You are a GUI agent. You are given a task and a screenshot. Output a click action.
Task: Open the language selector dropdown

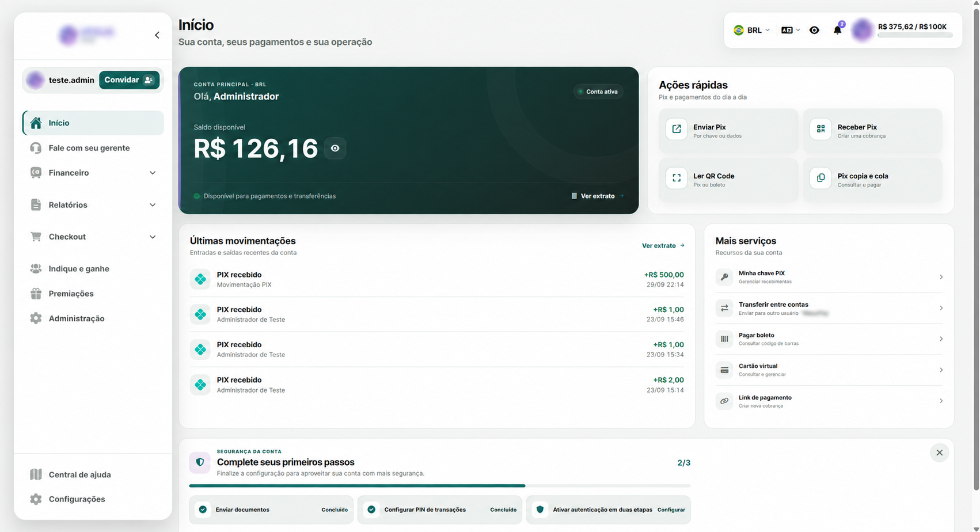(x=791, y=30)
